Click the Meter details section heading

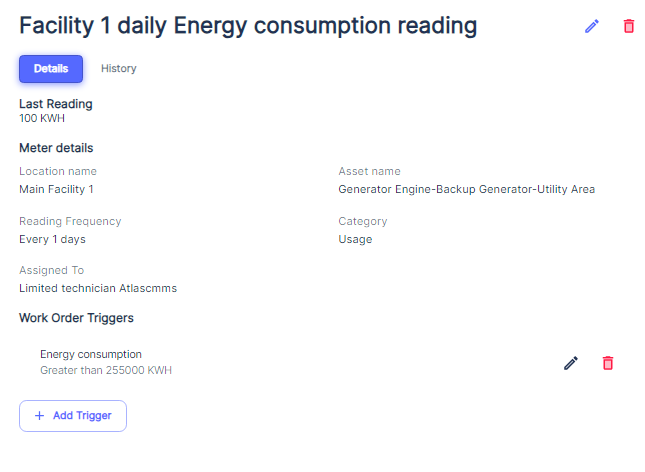(56, 148)
